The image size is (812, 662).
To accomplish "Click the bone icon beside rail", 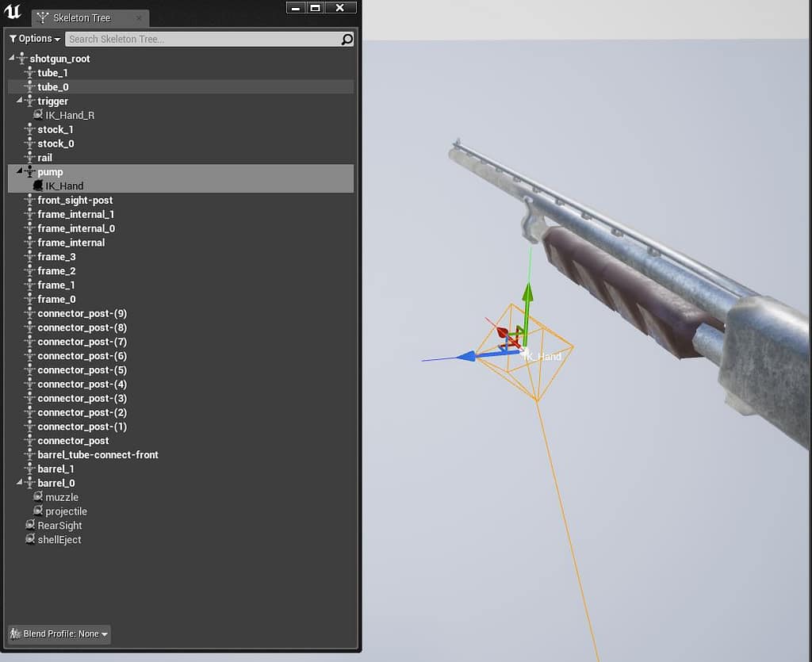I will pos(30,157).
